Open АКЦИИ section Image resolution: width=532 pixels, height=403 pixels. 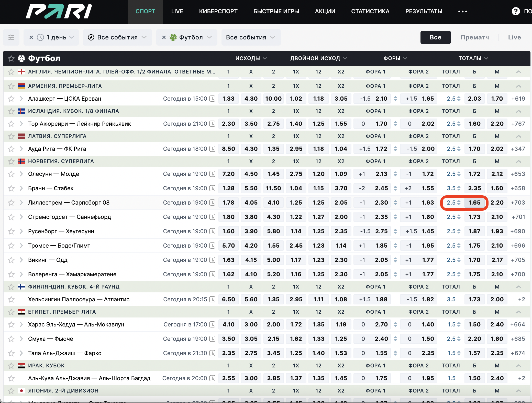point(325,12)
